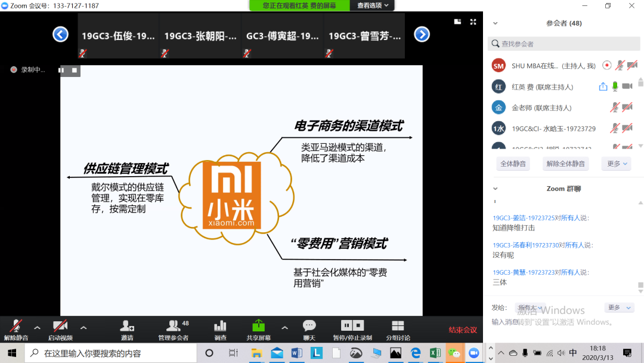Collapse the 参会者 panel chevron
Viewport: 644px width, 363px height.
495,23
